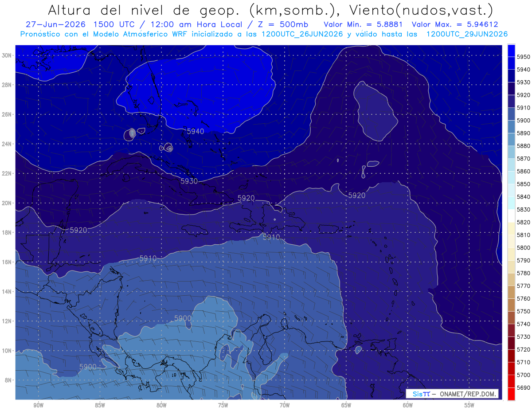
Task: Click the 5950 colorbar tick label
Action: (x=524, y=57)
